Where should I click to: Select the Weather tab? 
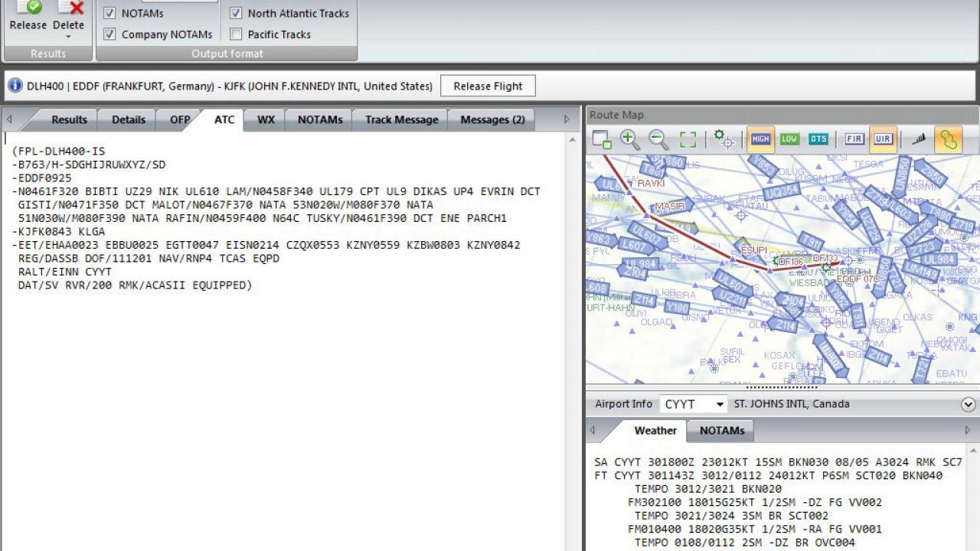pyautogui.click(x=655, y=430)
